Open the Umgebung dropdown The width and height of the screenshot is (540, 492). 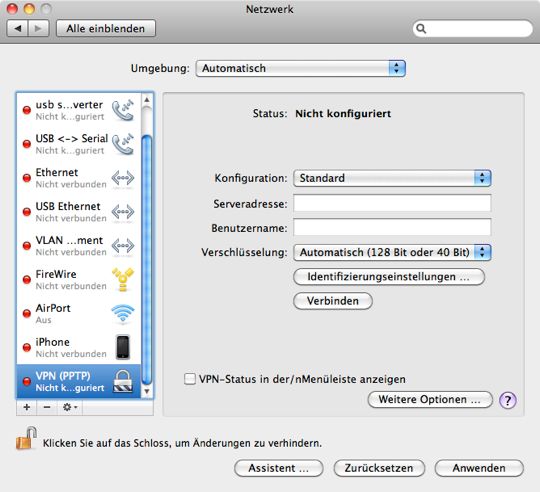pos(300,68)
